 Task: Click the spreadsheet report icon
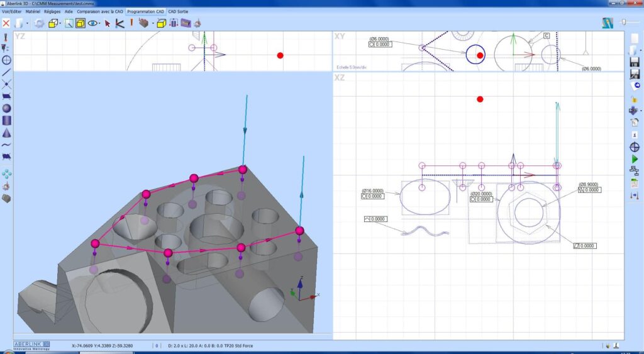(x=635, y=183)
